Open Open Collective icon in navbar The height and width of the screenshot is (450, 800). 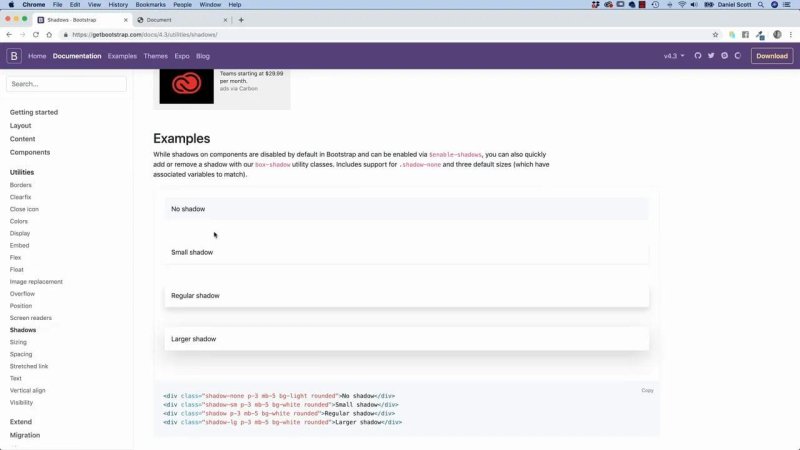pyautogui.click(x=738, y=56)
